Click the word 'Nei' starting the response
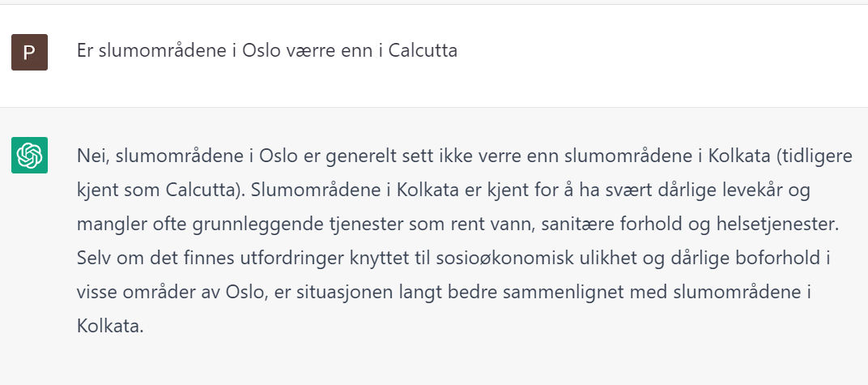Image resolution: width=868 pixels, height=385 pixels. tap(89, 156)
